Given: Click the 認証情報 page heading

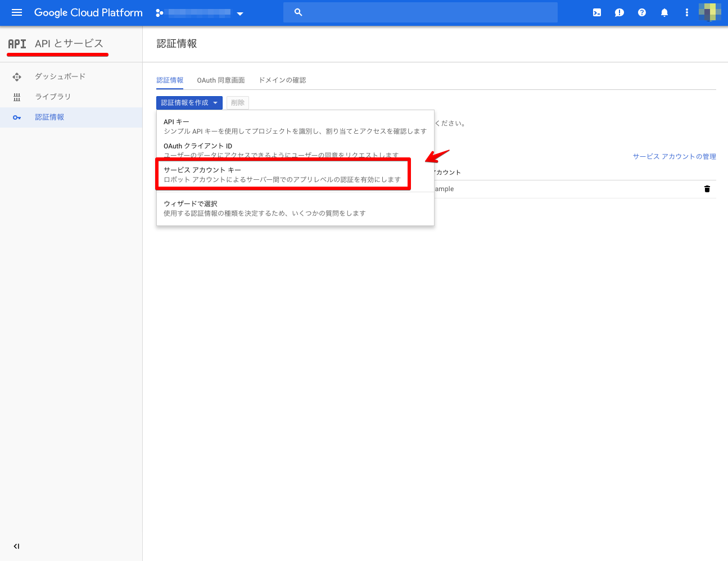Looking at the screenshot, I should tap(177, 43).
